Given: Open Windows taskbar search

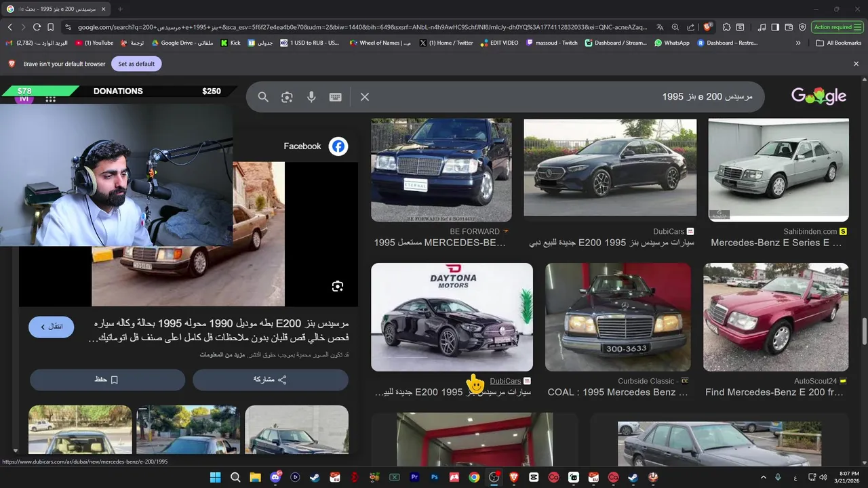Looking at the screenshot, I should click(235, 477).
